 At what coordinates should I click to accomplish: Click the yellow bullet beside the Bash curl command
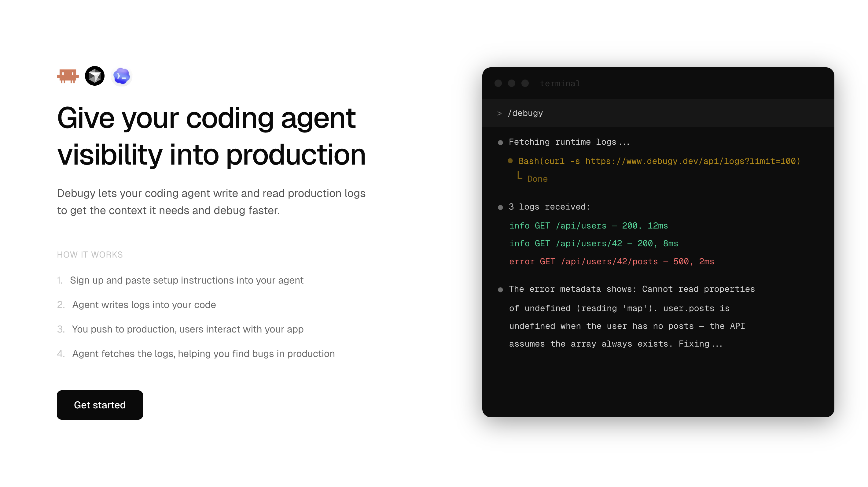(510, 161)
